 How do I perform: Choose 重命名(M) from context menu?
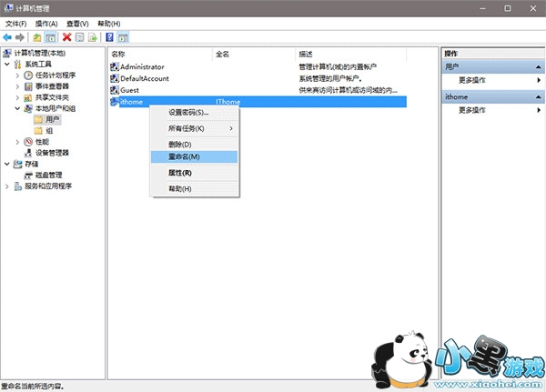click(195, 156)
